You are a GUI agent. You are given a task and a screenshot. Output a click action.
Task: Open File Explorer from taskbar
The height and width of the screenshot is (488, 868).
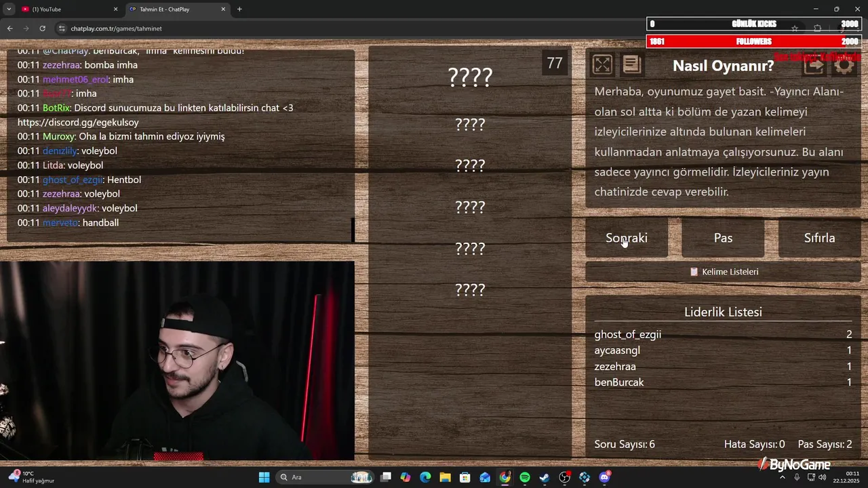coord(445,477)
